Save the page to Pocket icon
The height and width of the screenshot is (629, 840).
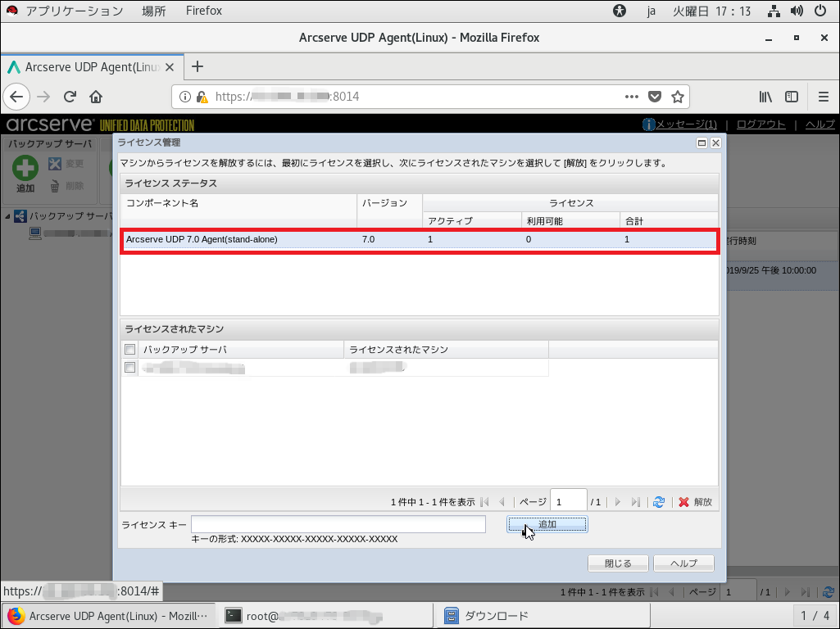coord(655,97)
